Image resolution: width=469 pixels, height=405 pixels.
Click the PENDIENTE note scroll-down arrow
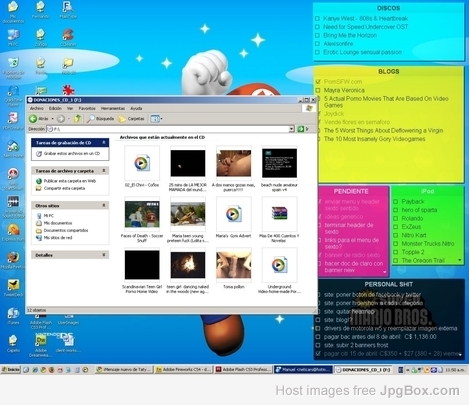[x=384, y=272]
